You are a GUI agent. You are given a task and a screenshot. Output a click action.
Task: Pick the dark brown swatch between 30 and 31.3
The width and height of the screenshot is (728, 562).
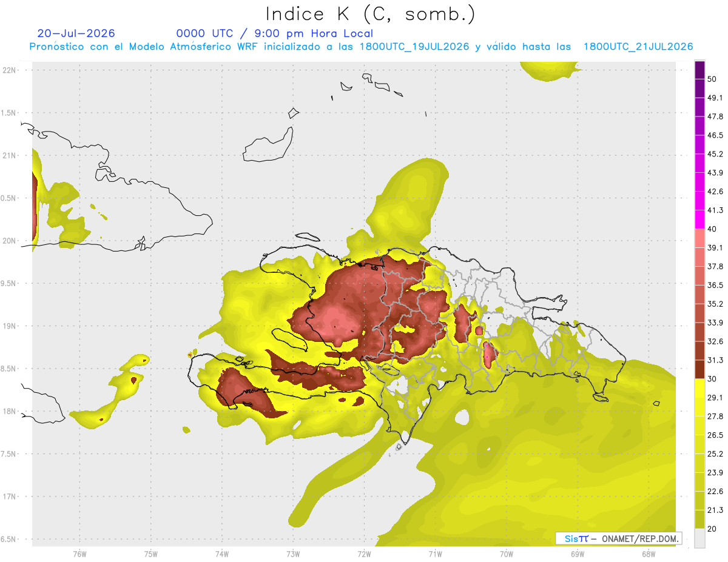tap(699, 369)
